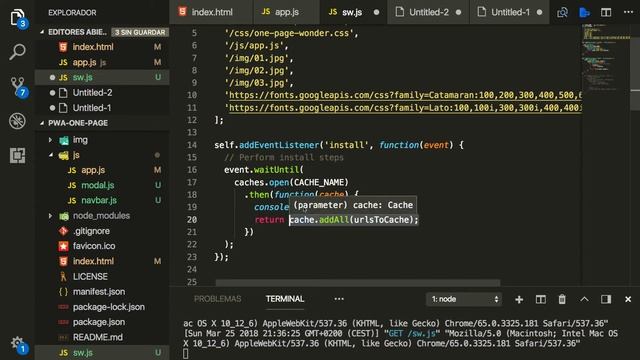Open modal.js in file tree

click(x=102, y=185)
